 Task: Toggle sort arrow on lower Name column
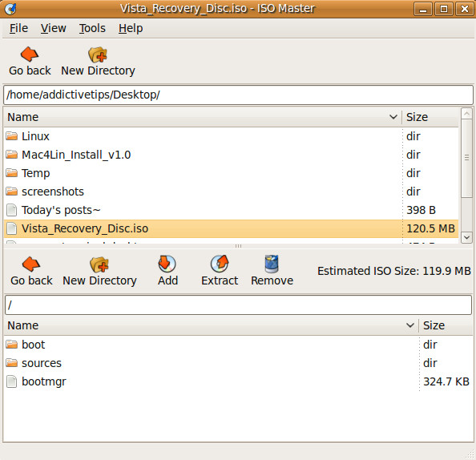click(409, 325)
